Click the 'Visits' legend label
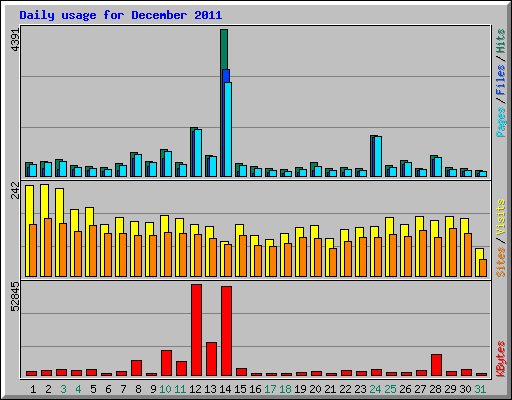This screenshot has width=512, height=400. coord(501,217)
